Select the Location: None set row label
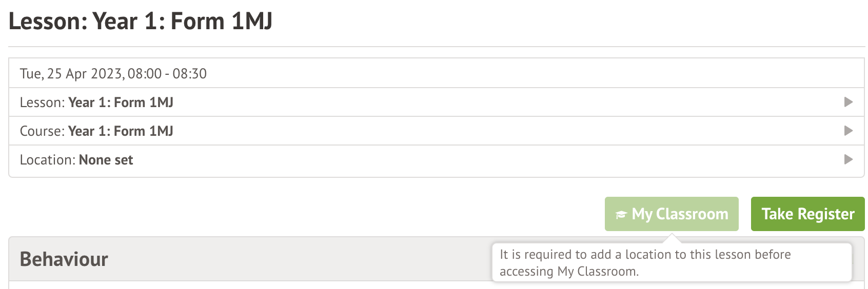 click(76, 160)
